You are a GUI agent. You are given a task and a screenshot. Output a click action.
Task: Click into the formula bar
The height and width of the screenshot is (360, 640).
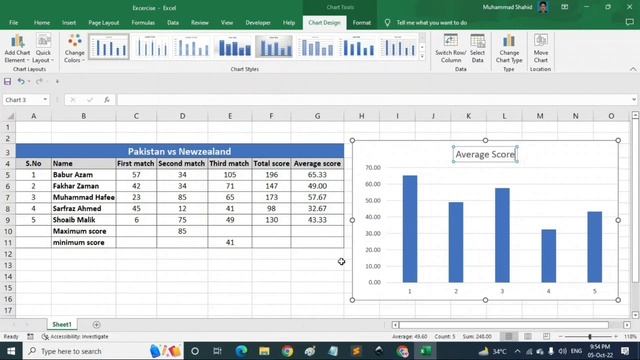[373, 100]
